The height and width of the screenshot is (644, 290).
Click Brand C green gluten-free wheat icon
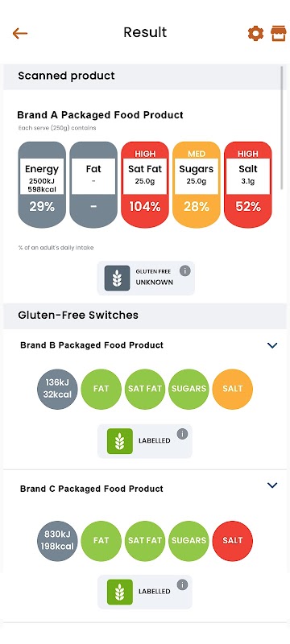point(120,592)
